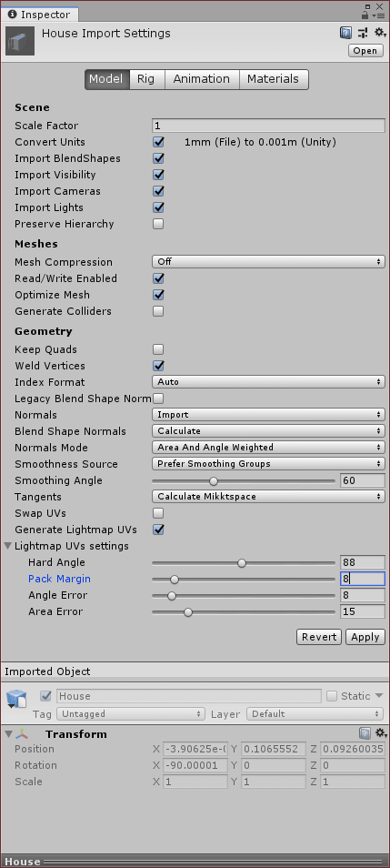Toggle the Generate Colliders checkbox
Screen dimensions: 390x868
click(x=159, y=311)
